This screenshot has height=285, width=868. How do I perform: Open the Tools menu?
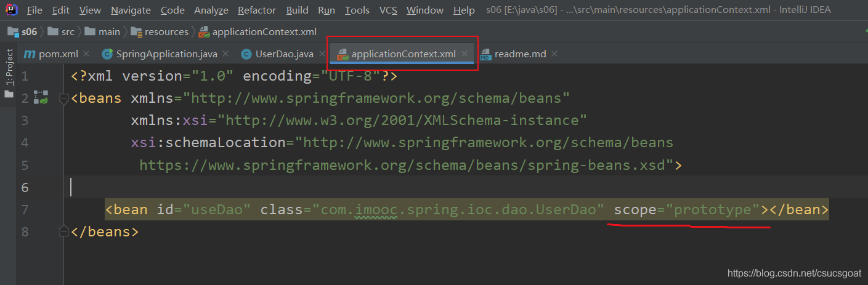357,10
